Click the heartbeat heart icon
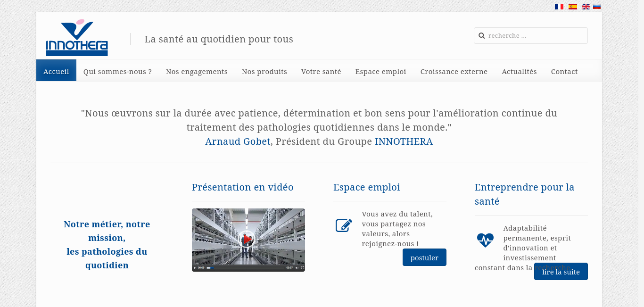644x307 pixels. tap(485, 240)
